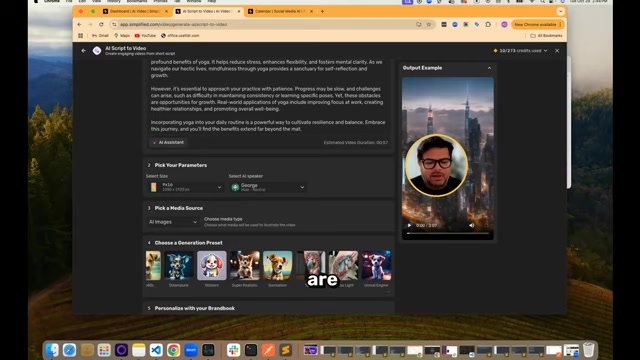Open the YouTube bookmark

tap(145, 36)
